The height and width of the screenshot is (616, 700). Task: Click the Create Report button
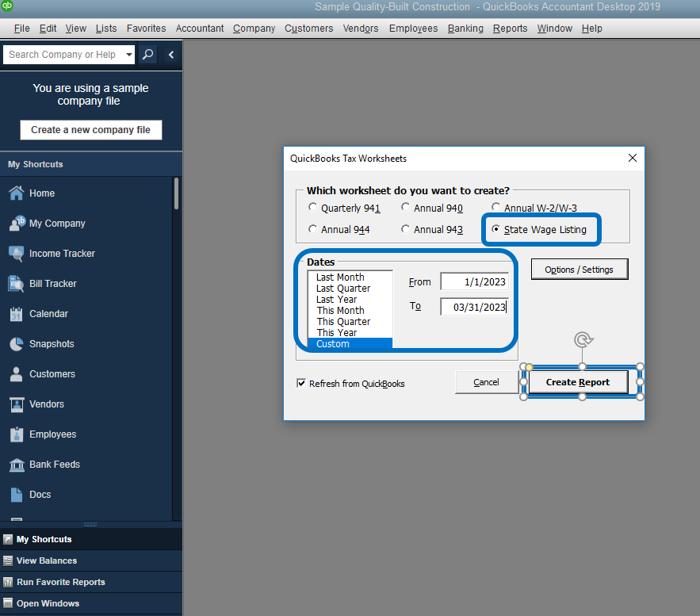pos(578,382)
